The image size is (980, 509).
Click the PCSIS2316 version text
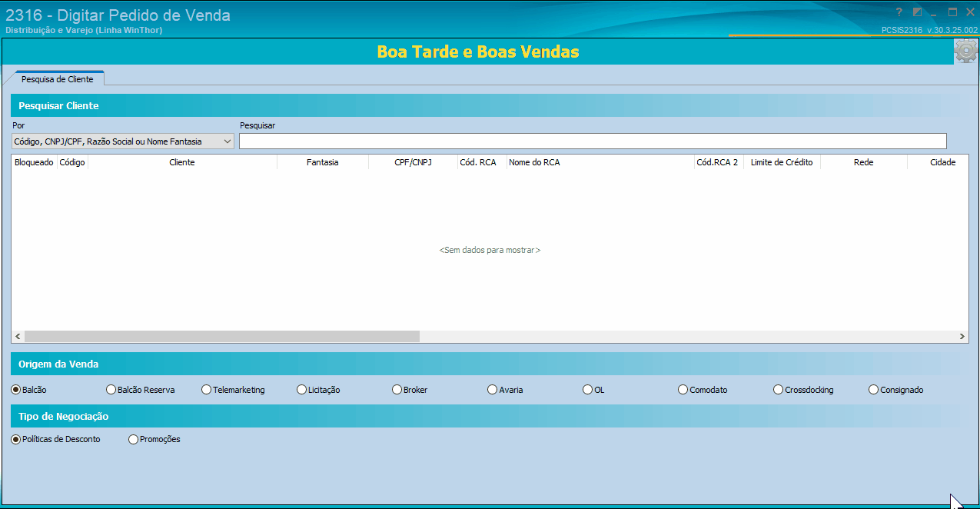[x=929, y=30]
